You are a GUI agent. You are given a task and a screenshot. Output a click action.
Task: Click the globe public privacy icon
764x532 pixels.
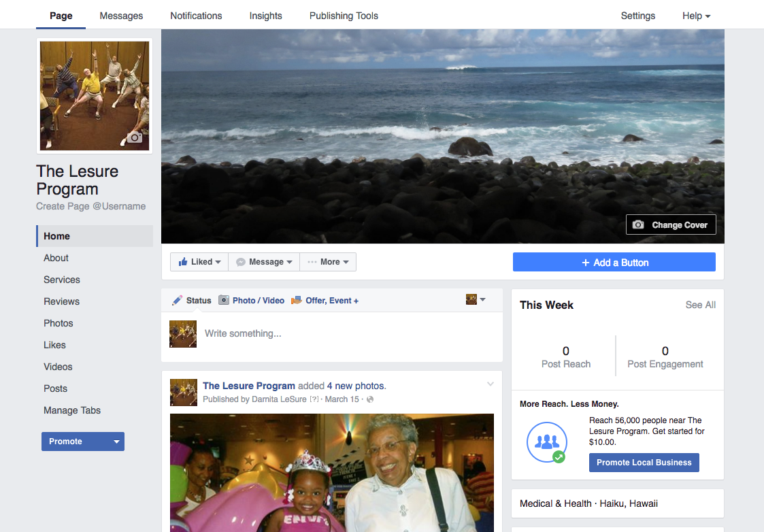coord(370,399)
